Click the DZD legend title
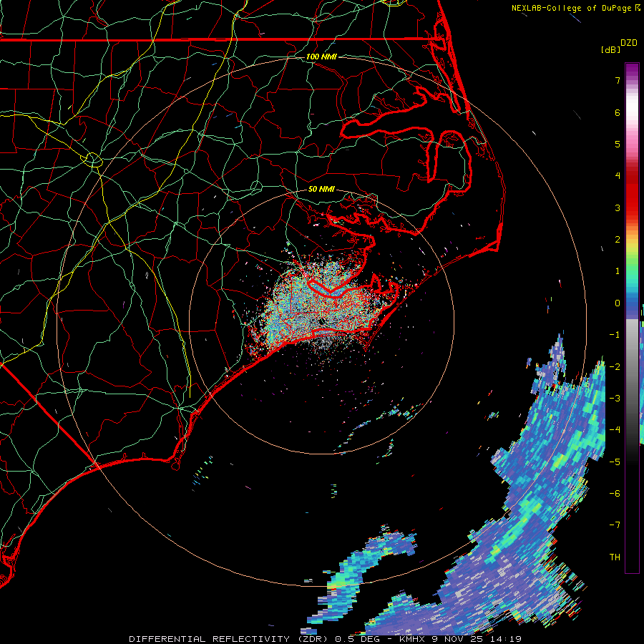 pyautogui.click(x=629, y=43)
